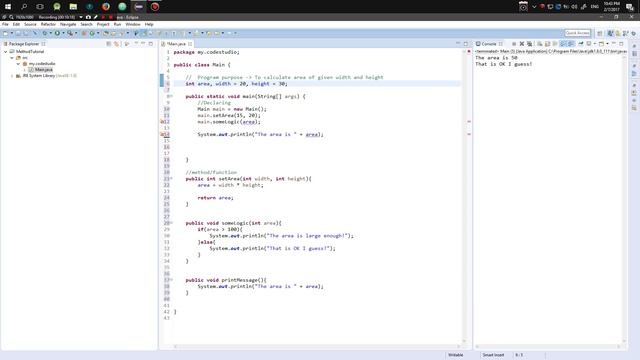Open the File menu
Viewport: 640px width, 360px height.
coord(5,24)
